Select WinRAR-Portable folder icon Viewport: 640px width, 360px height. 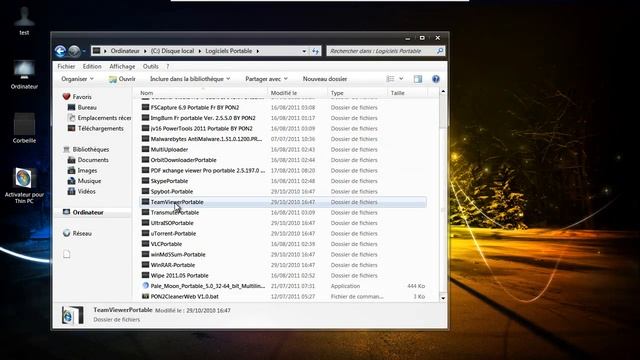pyautogui.click(x=145, y=265)
